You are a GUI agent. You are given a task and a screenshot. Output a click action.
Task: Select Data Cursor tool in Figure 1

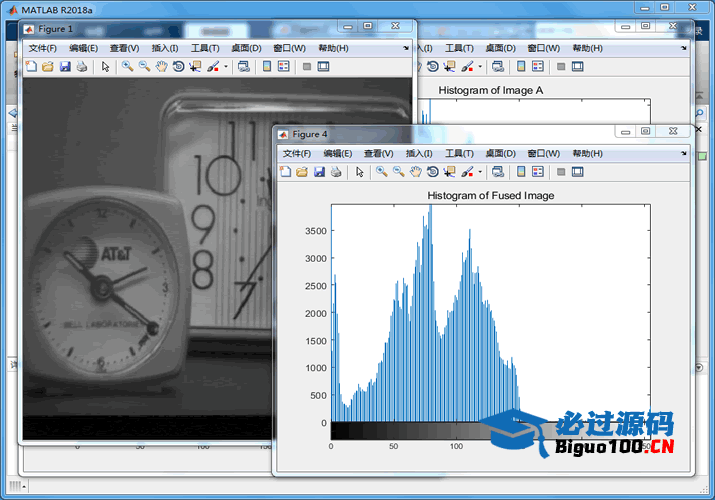tap(196, 67)
